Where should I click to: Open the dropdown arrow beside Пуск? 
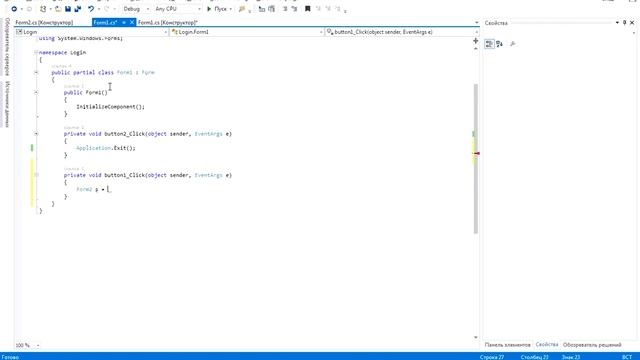coord(230,9)
